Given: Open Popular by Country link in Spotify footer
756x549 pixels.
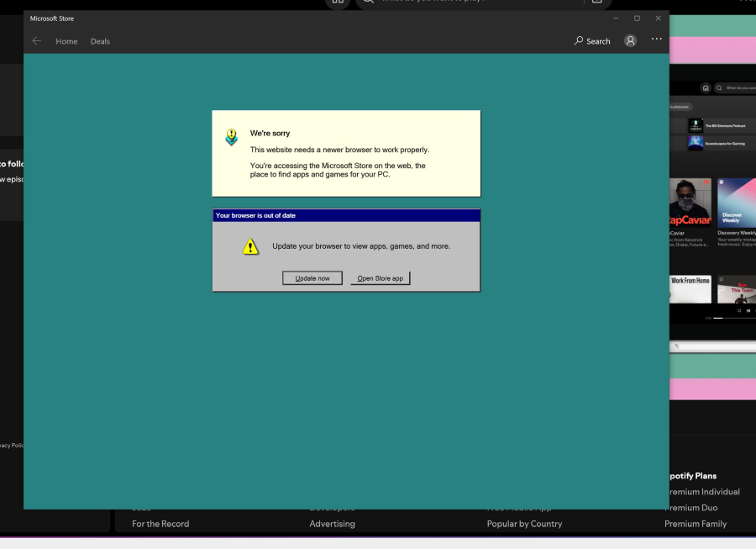Looking at the screenshot, I should pos(524,524).
